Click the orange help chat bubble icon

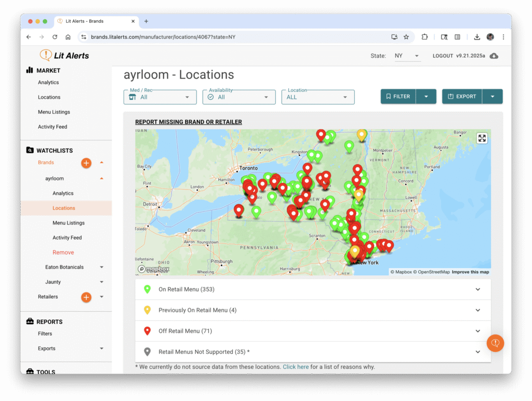495,343
